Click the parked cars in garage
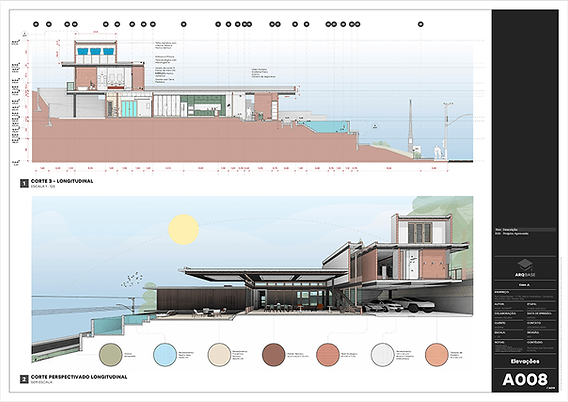Screen dimensions: 568x402 [x=398, y=305]
